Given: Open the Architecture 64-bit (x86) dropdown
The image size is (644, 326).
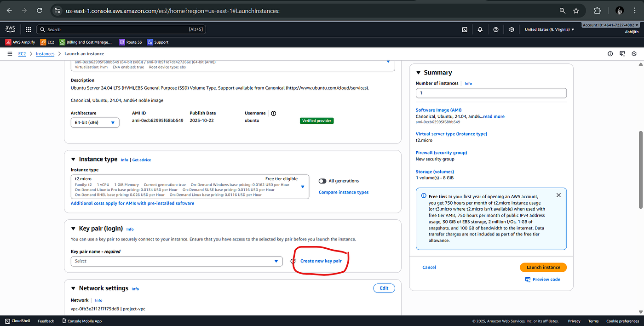Looking at the screenshot, I should click(x=95, y=123).
